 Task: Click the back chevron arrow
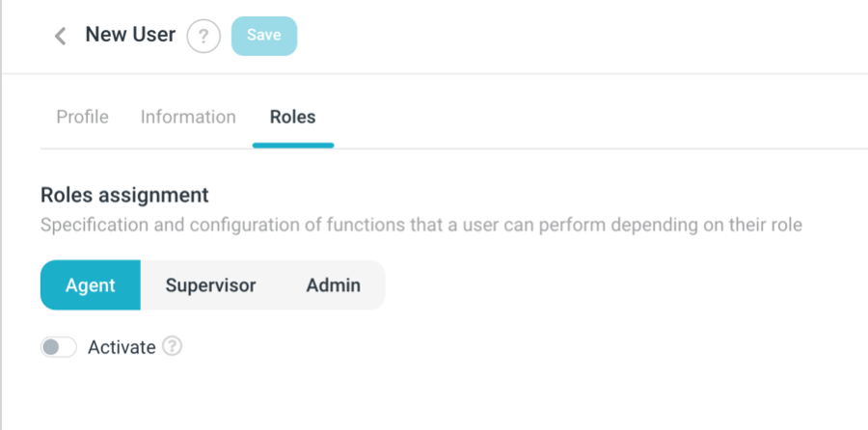click(60, 37)
